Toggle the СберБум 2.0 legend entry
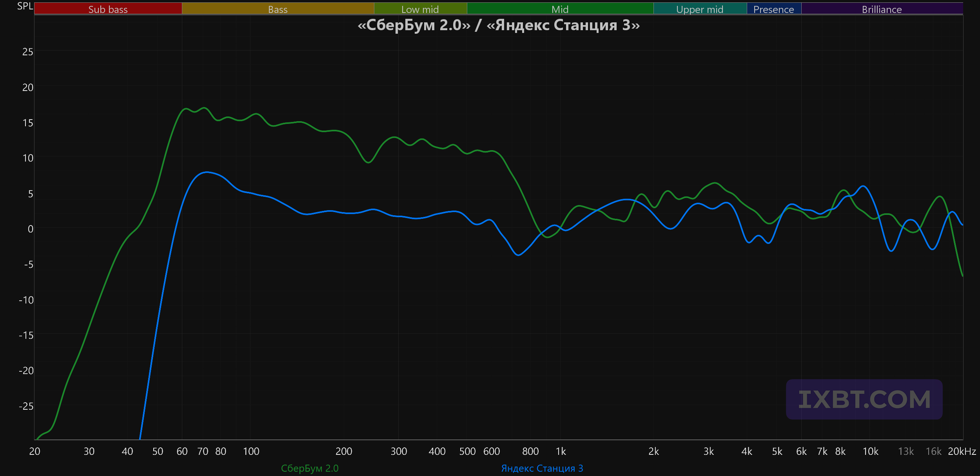 (310, 468)
